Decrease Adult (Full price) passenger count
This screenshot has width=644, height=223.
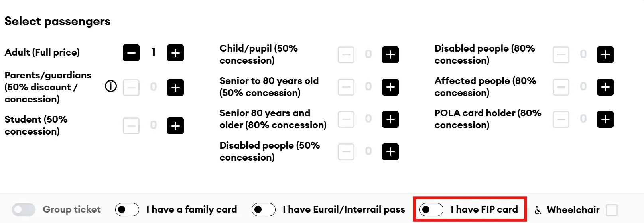tap(131, 53)
